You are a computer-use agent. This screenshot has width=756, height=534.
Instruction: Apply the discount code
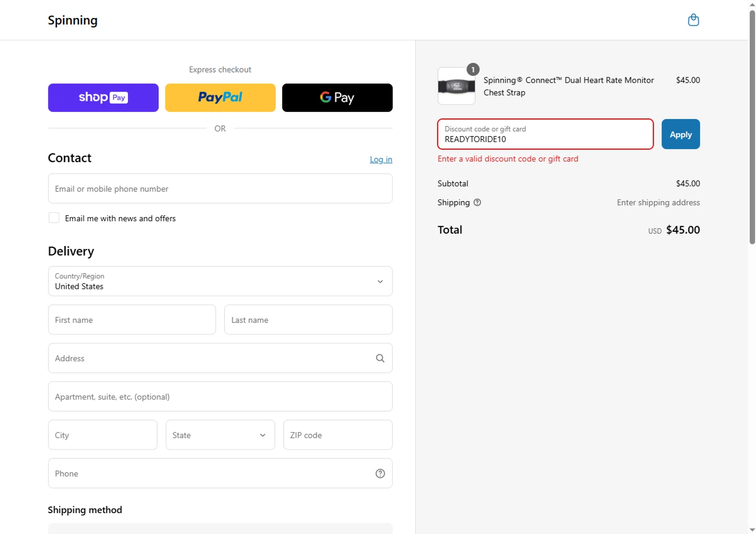680,134
